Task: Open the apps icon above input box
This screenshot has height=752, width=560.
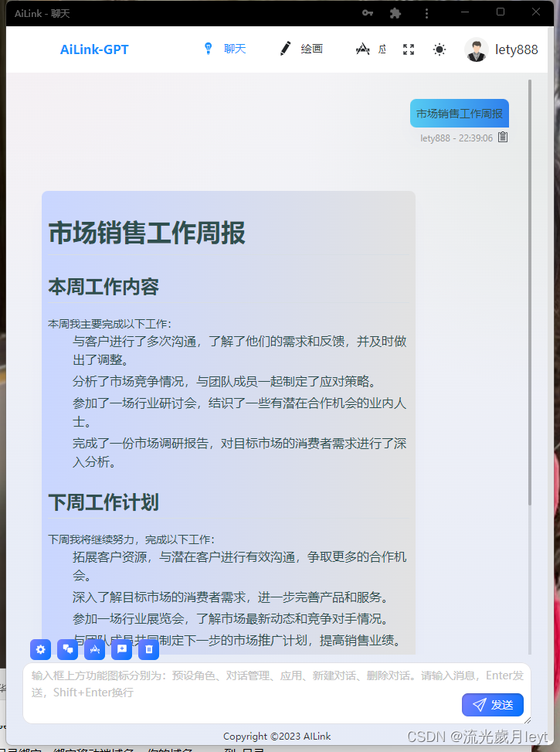Action: 94,649
